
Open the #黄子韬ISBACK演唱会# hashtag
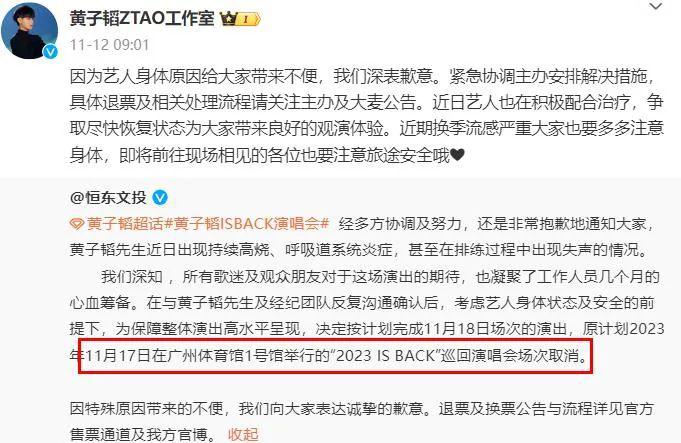(x=246, y=224)
